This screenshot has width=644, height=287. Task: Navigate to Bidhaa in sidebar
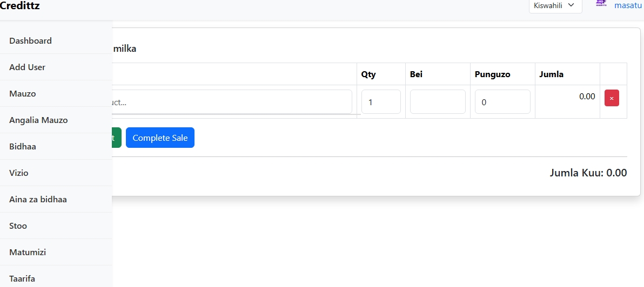coord(23,147)
